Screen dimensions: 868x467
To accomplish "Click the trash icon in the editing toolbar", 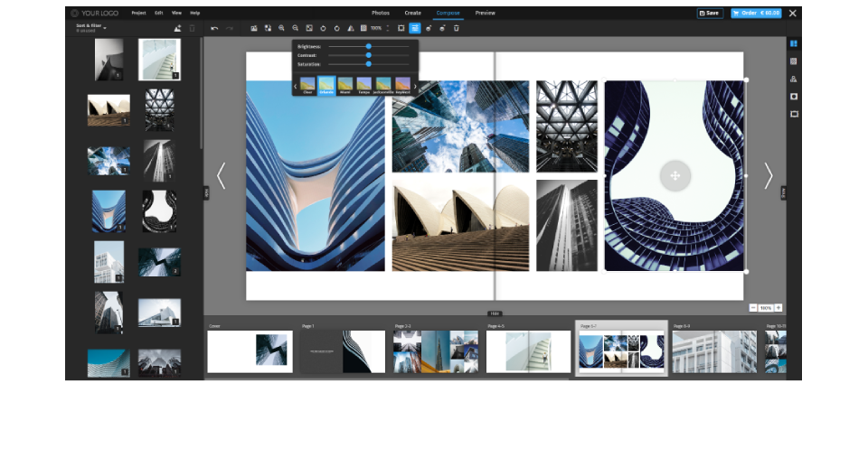I will pos(456,28).
